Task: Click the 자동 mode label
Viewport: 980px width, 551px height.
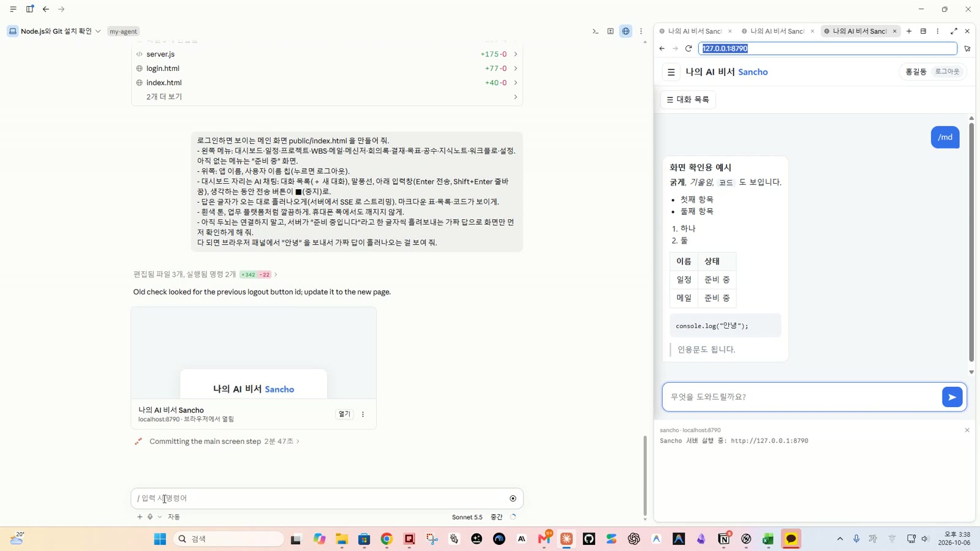Action: pos(174,517)
